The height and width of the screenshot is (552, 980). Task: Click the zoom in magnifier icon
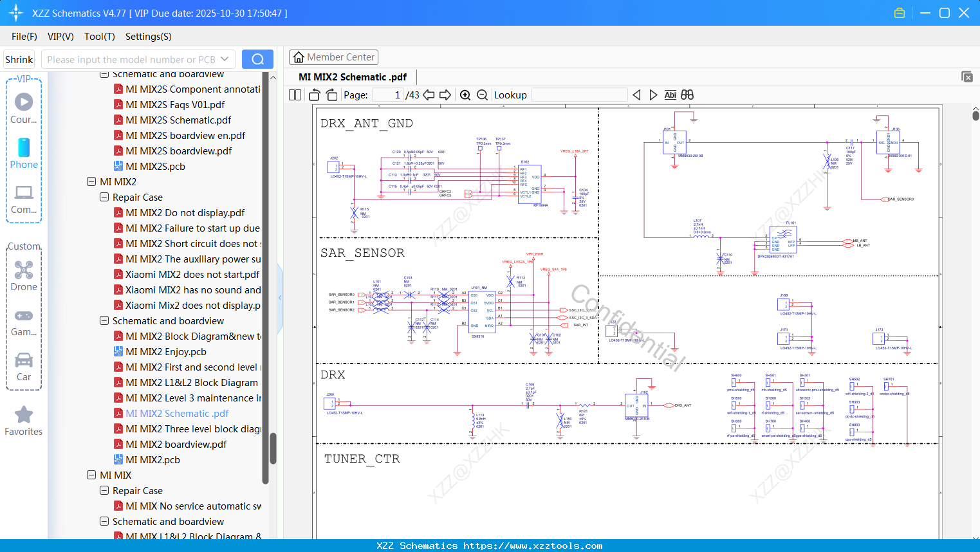[465, 95]
